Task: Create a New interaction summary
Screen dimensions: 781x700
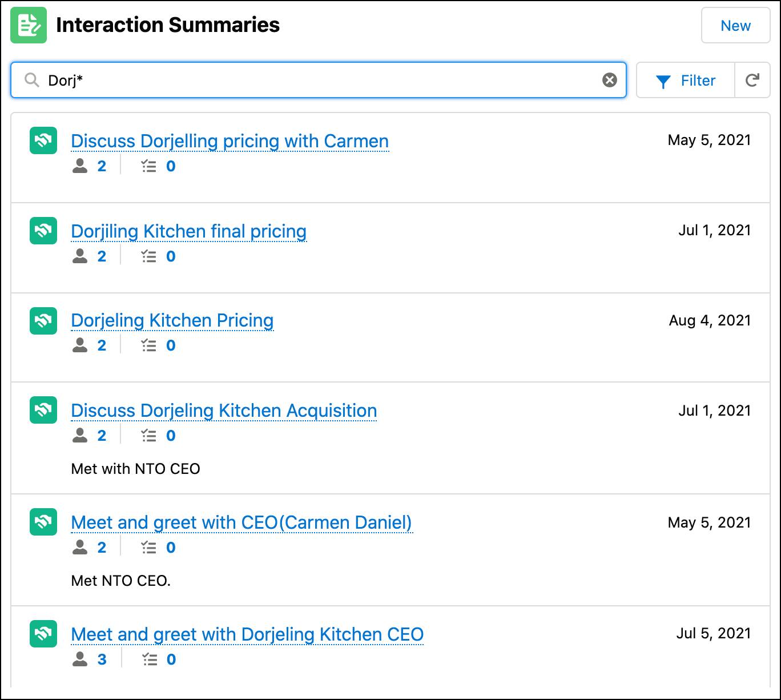Action: click(x=735, y=26)
